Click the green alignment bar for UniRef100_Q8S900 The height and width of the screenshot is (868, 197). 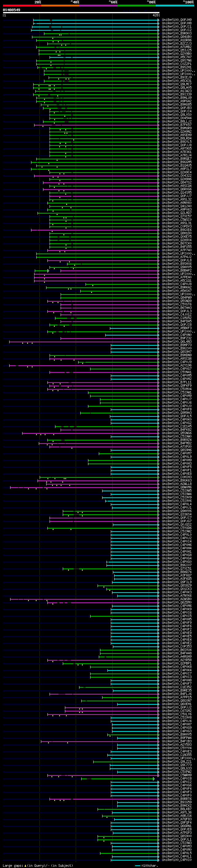[128, 836]
